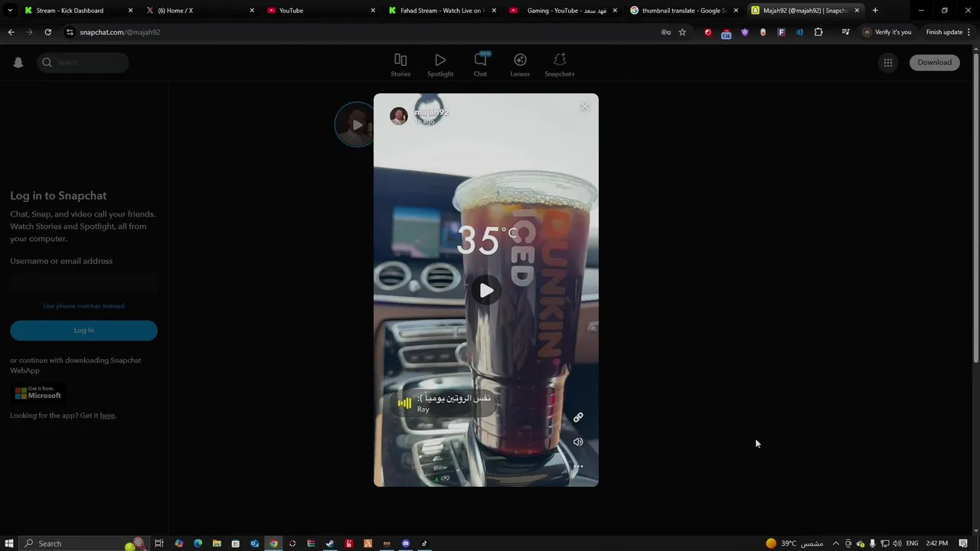Image resolution: width=980 pixels, height=551 pixels.
Task: Mute the story sound with speaker icon
Action: 578,442
